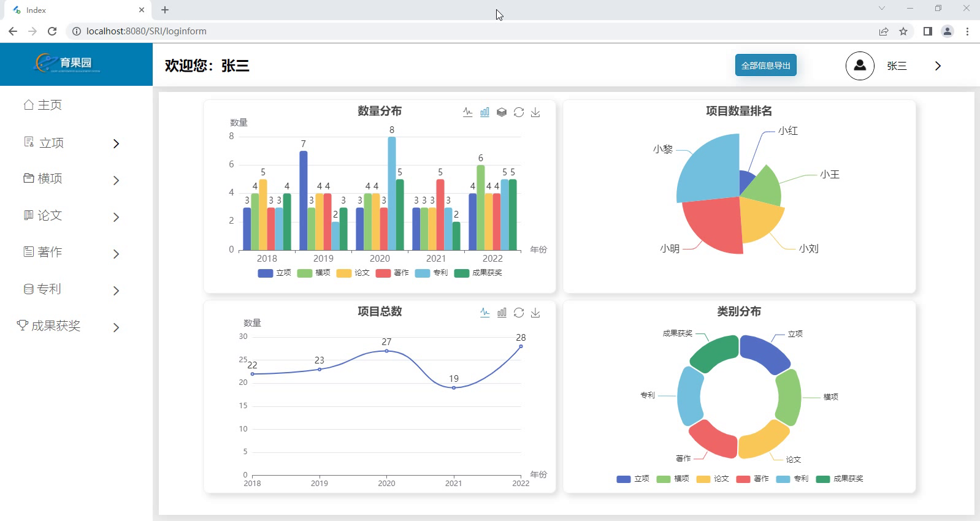Restore the 数量分布 chart

(519, 112)
